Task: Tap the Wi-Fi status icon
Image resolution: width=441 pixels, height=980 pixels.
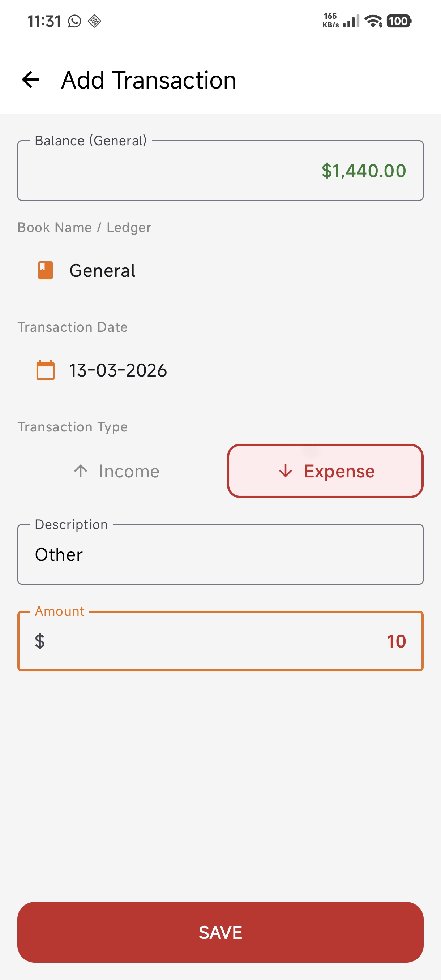Action: pyautogui.click(x=374, y=21)
